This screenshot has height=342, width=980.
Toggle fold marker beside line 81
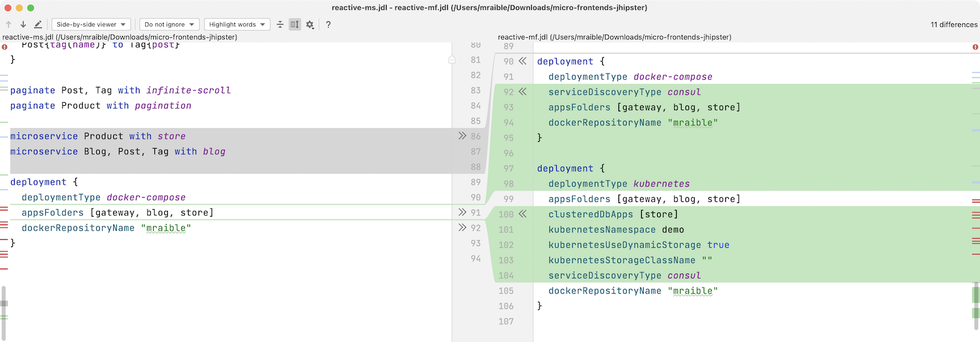452,60
